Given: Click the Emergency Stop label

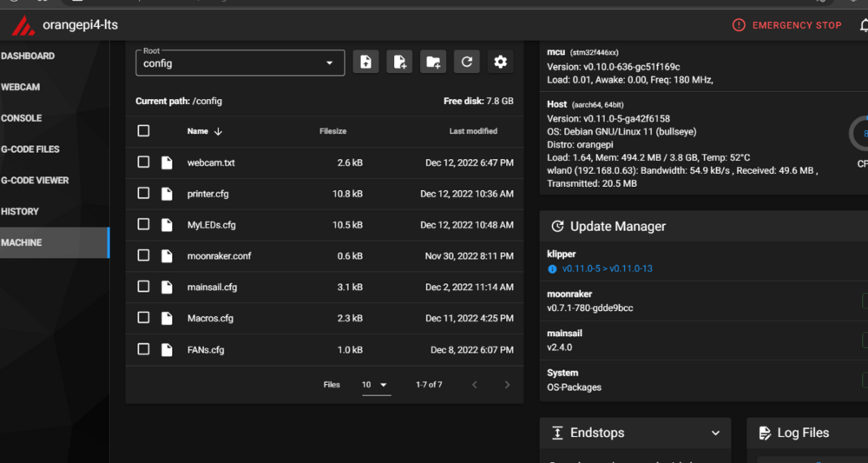Looking at the screenshot, I should 797,25.
